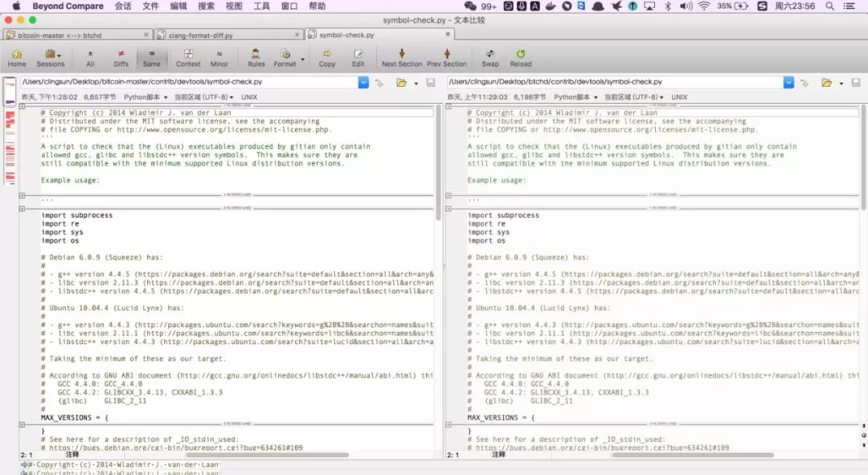Open the 会话 menu

click(x=123, y=6)
